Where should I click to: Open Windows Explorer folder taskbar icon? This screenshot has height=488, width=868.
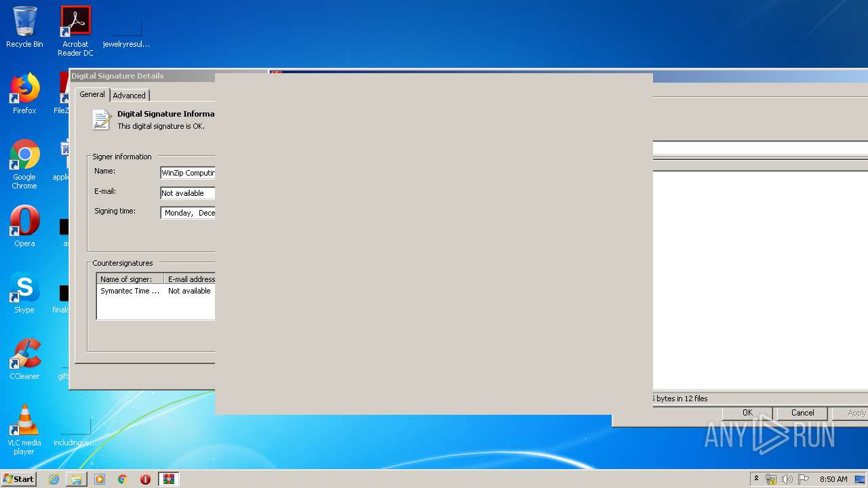pyautogui.click(x=77, y=479)
